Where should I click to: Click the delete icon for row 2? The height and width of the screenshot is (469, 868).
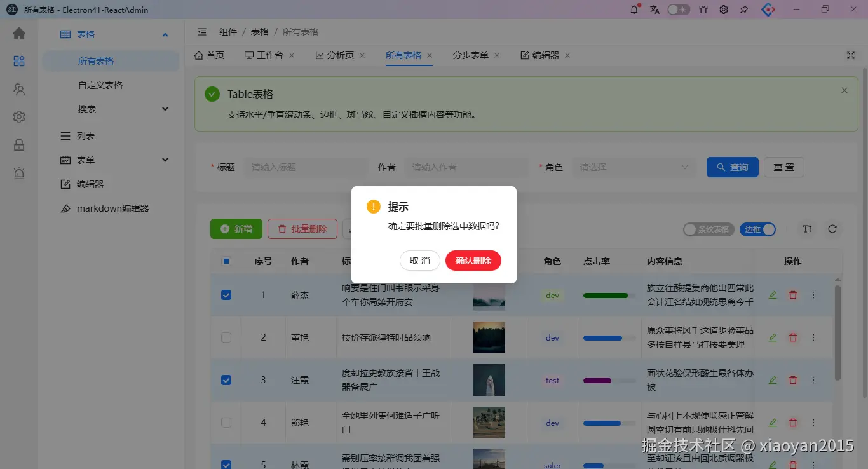pos(793,337)
